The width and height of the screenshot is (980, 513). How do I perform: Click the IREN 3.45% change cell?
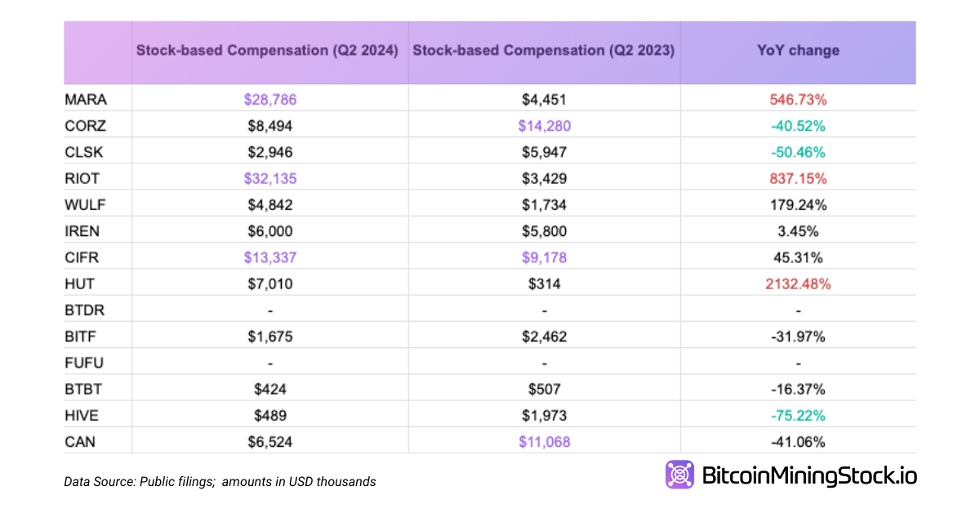pyautogui.click(x=798, y=232)
